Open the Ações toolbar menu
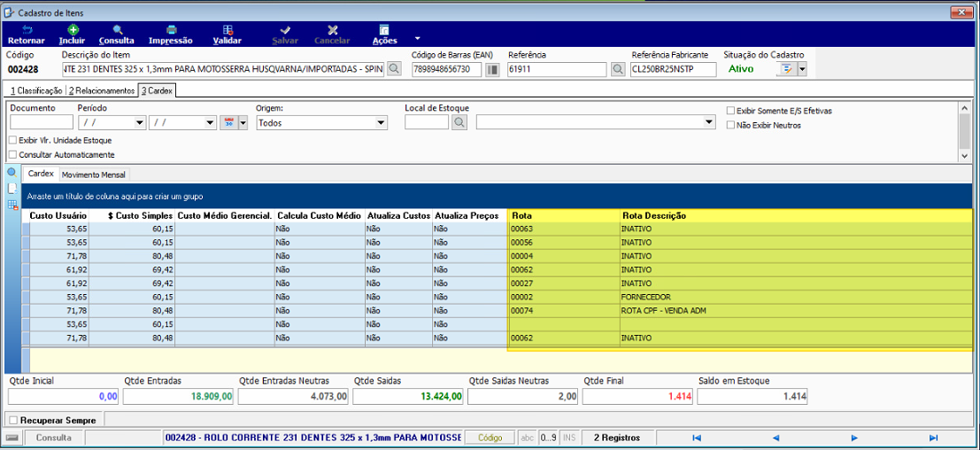Screen dimensions: 980x450 click(384, 35)
